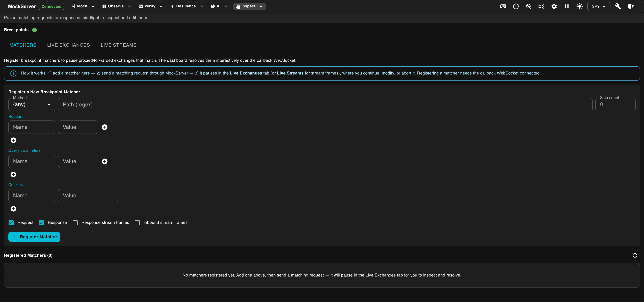This screenshot has height=302, width=644.
Task: Click the Cookies section label
Action: tap(15, 185)
